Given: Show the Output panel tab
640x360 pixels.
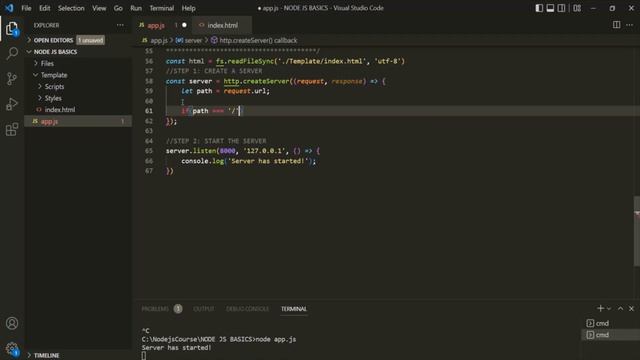Looking at the screenshot, I should pos(204,309).
